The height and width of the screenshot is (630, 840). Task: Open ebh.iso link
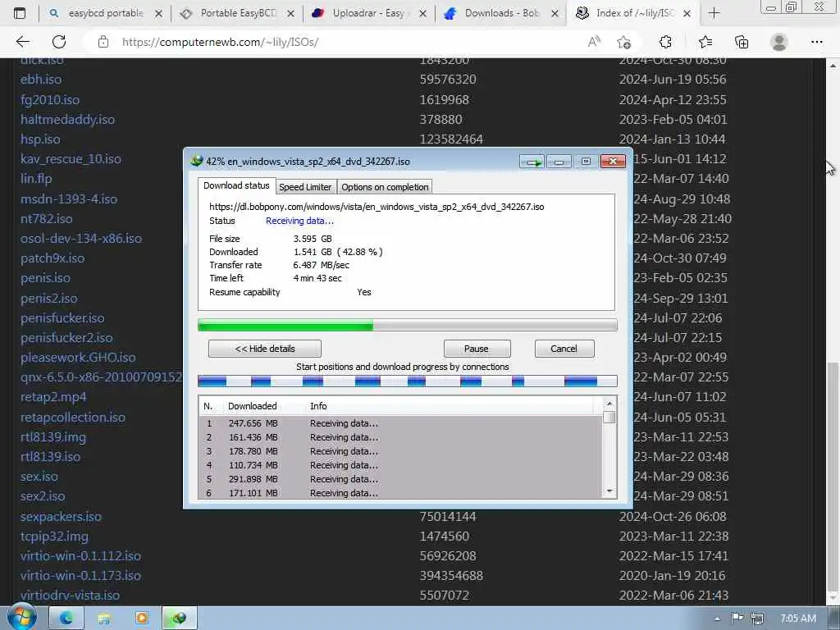coord(41,80)
